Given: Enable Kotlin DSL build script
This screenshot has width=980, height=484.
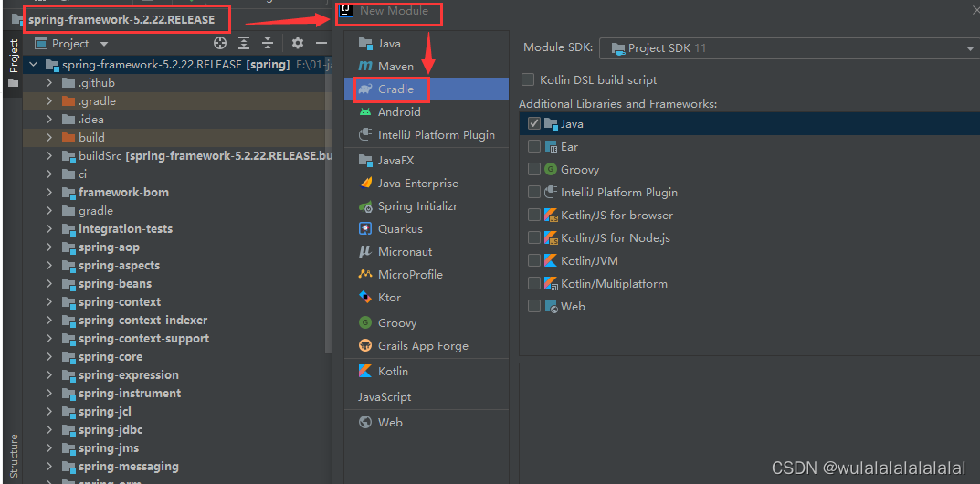Looking at the screenshot, I should tap(528, 80).
